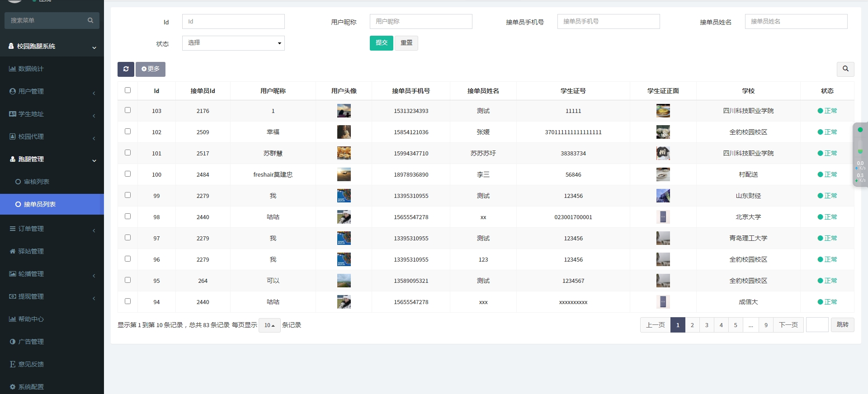Click the green 提交 button

click(x=381, y=43)
